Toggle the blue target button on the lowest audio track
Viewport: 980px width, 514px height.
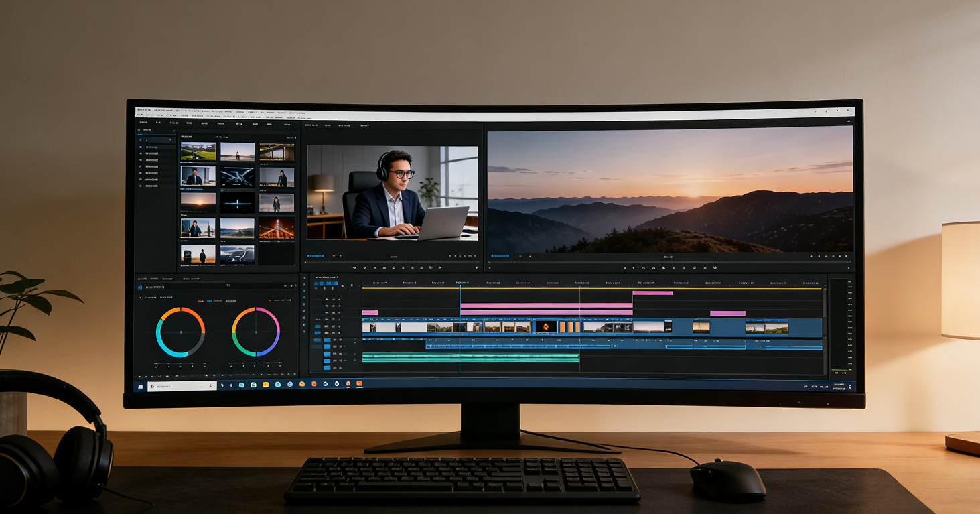328,368
